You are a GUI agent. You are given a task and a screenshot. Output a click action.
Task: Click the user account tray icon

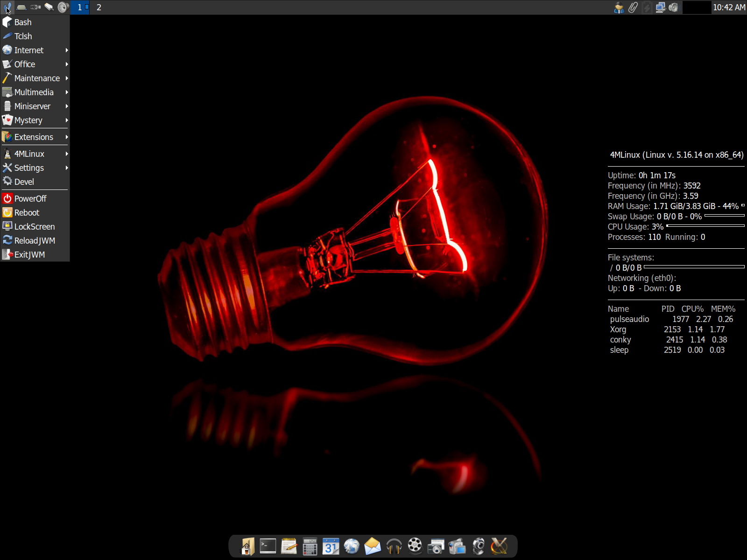pos(619,7)
